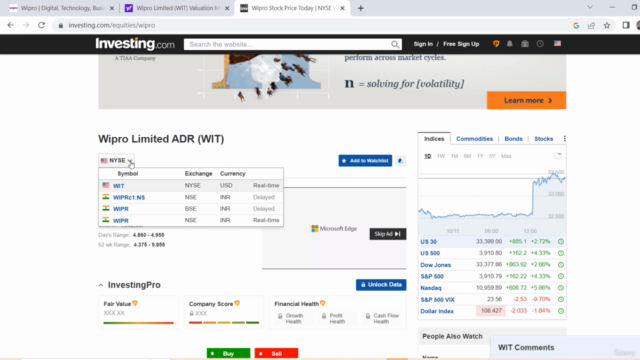The width and height of the screenshot is (640, 360).
Task: Open the Dow Jones index link
Action: [436, 265]
